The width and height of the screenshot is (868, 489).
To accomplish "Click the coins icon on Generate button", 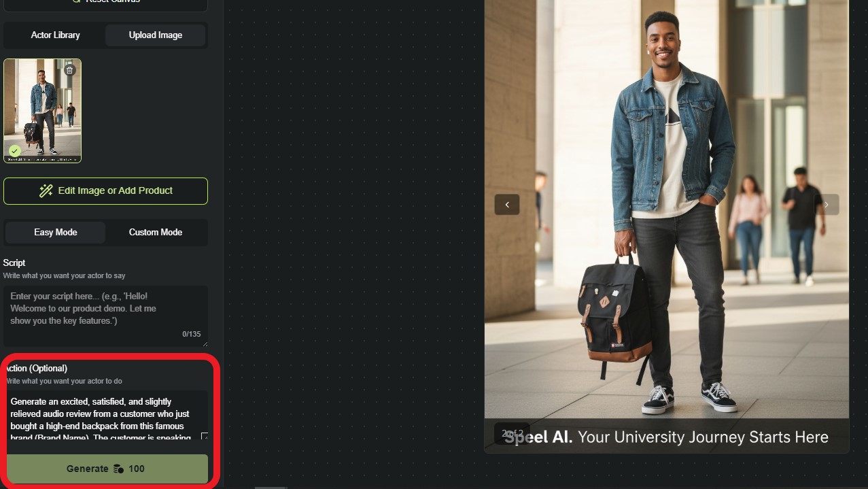I will (x=118, y=469).
